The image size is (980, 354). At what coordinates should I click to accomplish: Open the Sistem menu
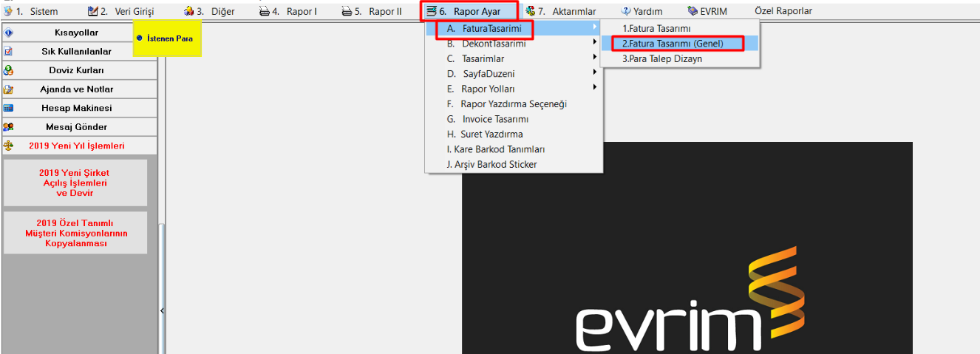[30, 11]
